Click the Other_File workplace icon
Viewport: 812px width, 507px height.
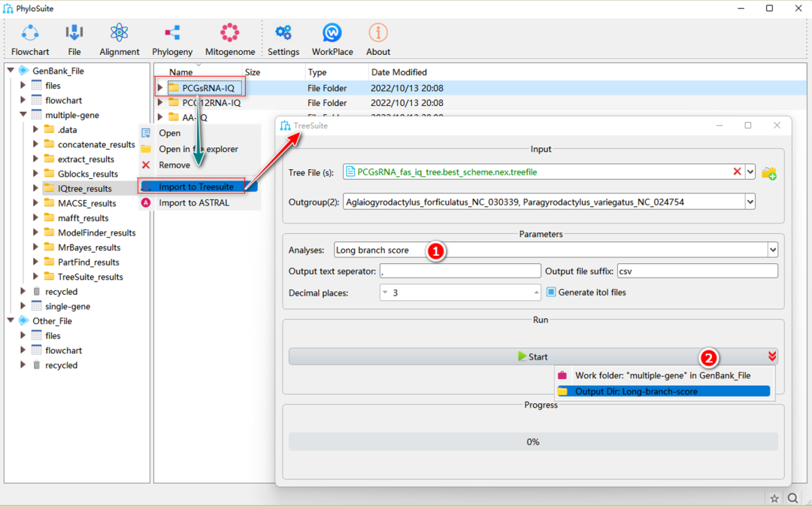pyautogui.click(x=23, y=320)
